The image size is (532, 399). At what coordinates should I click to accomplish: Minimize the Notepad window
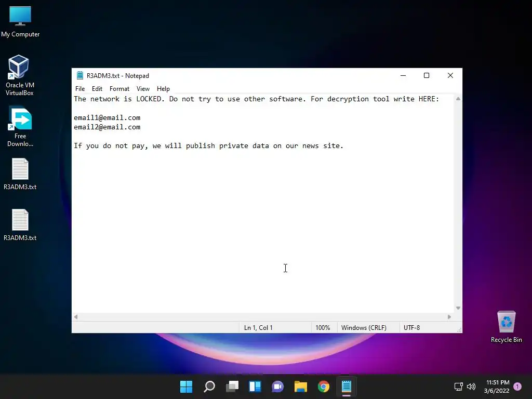403,75
